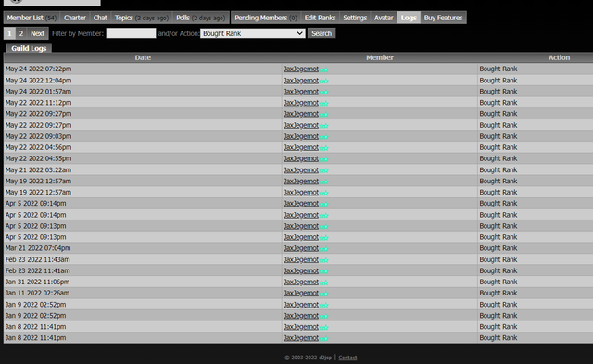
Task: Click star icons in Jan 11 02:26am row
Action: coord(323,294)
